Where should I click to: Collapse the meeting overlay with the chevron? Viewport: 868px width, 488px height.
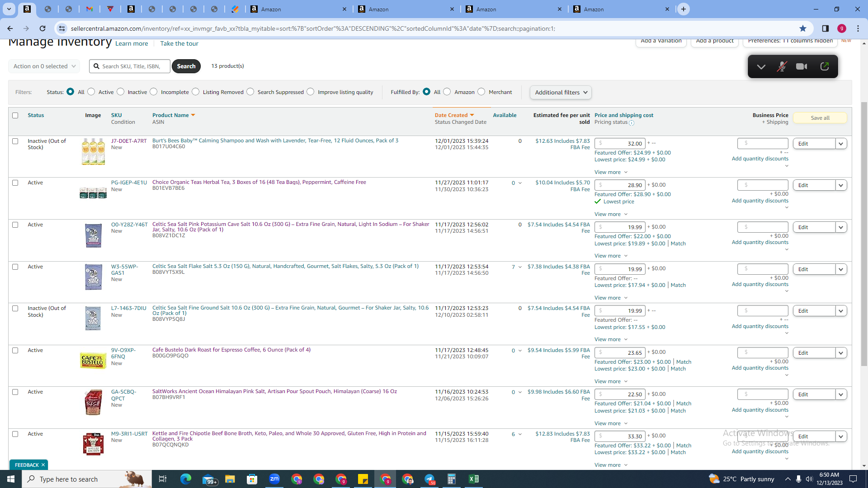pos(761,67)
